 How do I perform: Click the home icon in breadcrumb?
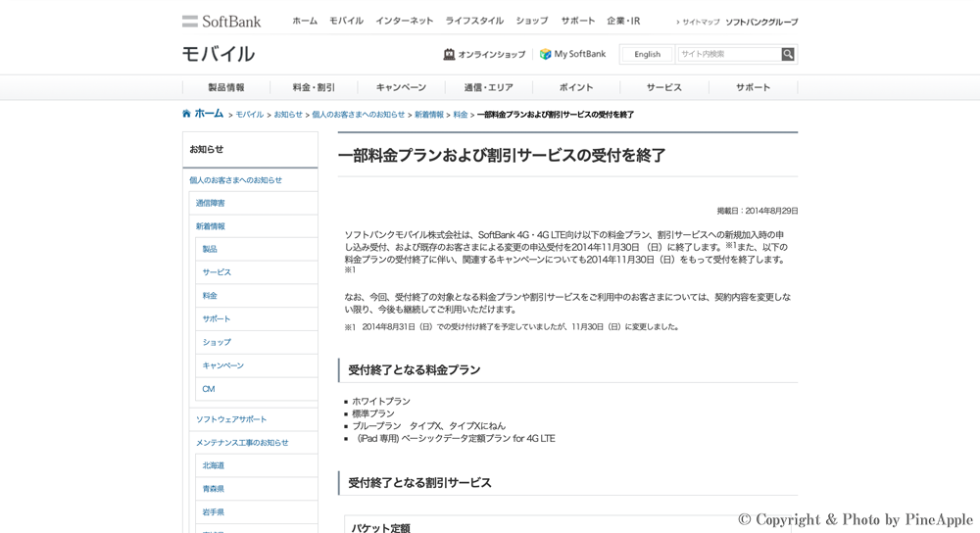pyautogui.click(x=186, y=114)
